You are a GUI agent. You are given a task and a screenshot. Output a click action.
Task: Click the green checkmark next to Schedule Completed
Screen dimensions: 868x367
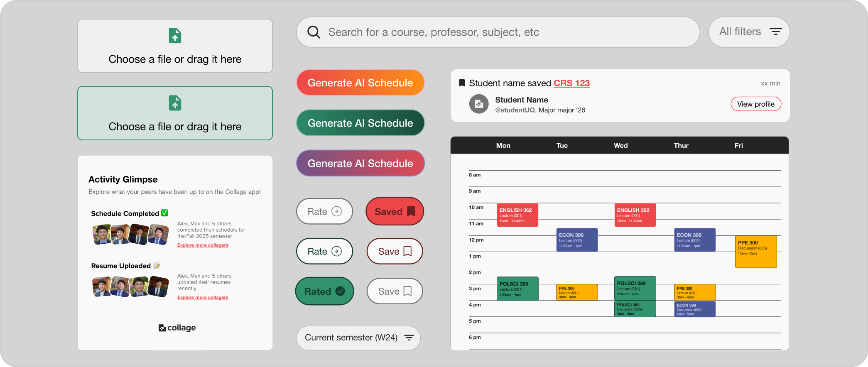165,213
